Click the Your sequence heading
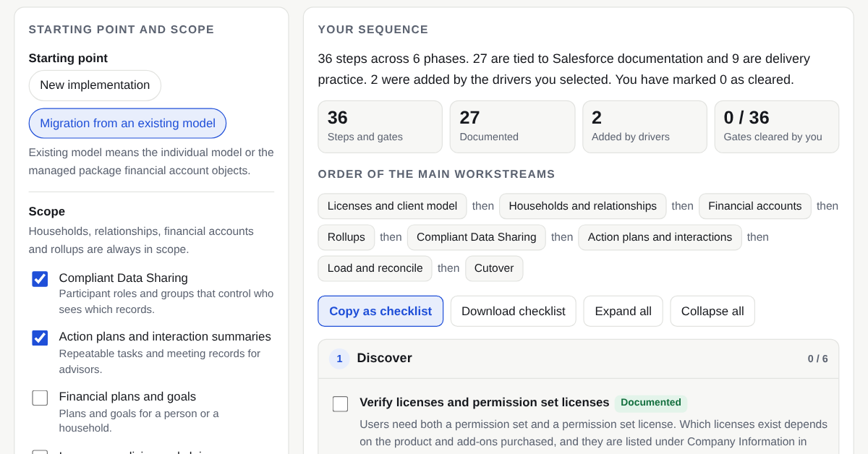The height and width of the screenshot is (454, 868). [x=373, y=30]
